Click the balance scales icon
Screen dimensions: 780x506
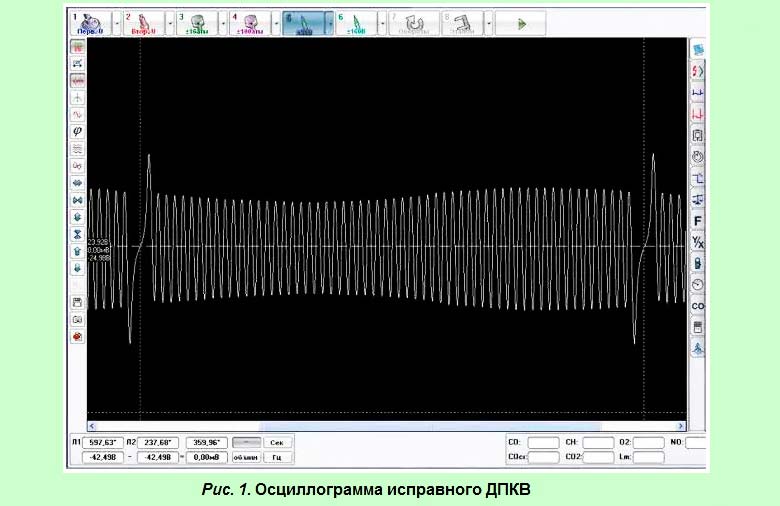[697, 199]
